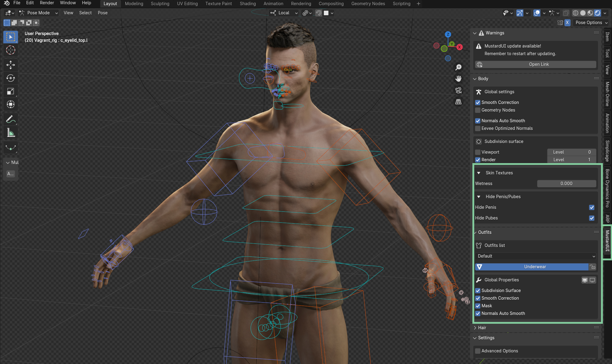Open the Pose Mode dropdown

pos(38,13)
